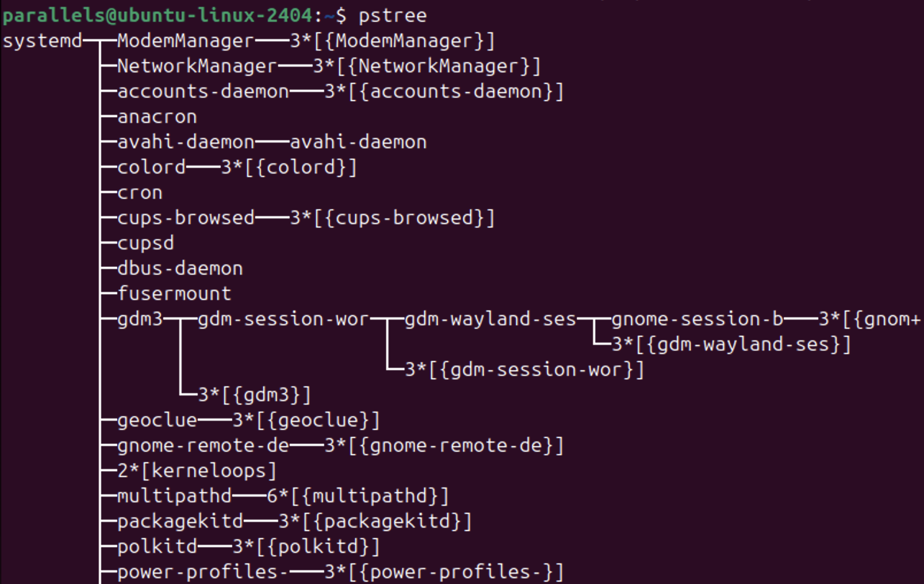Click the 6*[{multipathd}] thread group
The image size is (924, 584).
click(x=357, y=497)
